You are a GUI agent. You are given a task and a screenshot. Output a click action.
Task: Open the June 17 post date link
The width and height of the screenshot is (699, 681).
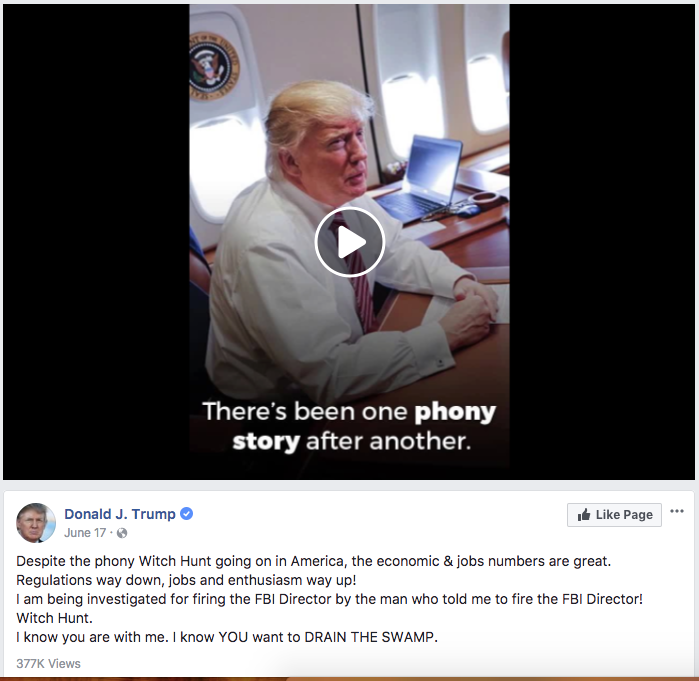(85, 533)
